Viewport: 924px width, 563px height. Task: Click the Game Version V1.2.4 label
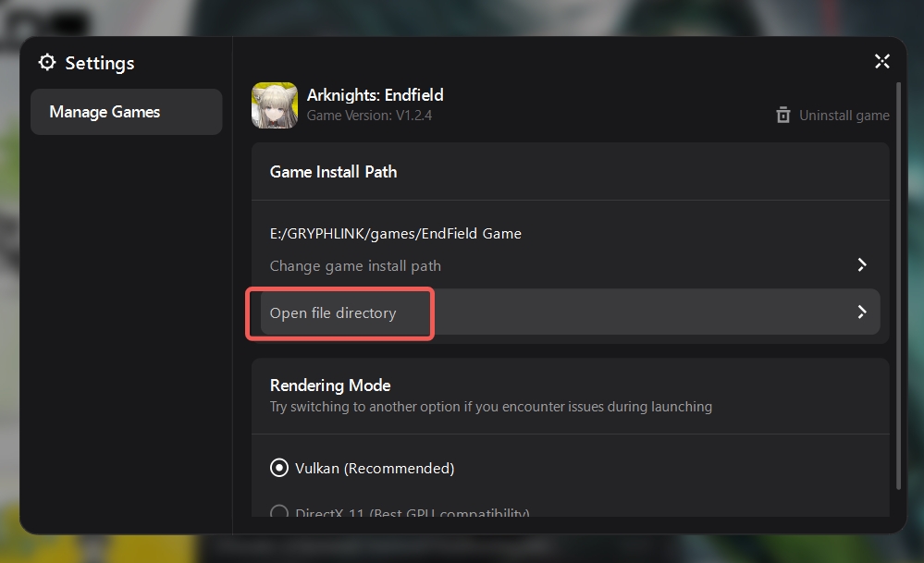click(369, 116)
